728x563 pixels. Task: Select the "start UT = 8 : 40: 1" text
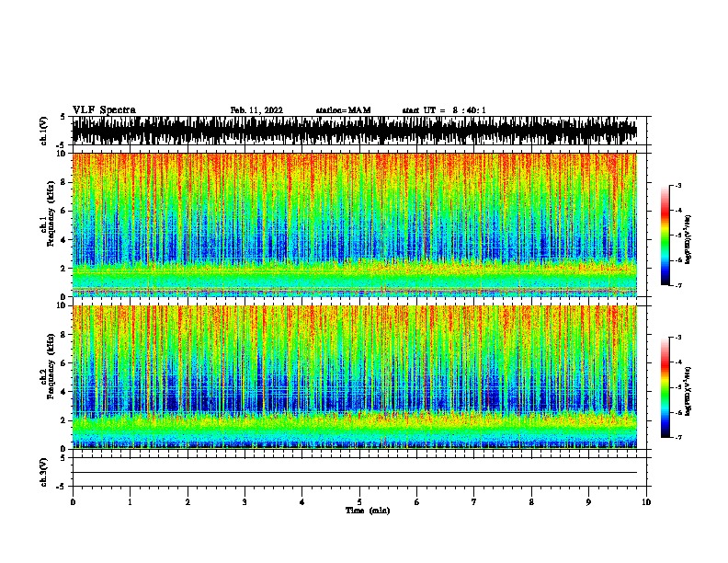click(x=444, y=110)
